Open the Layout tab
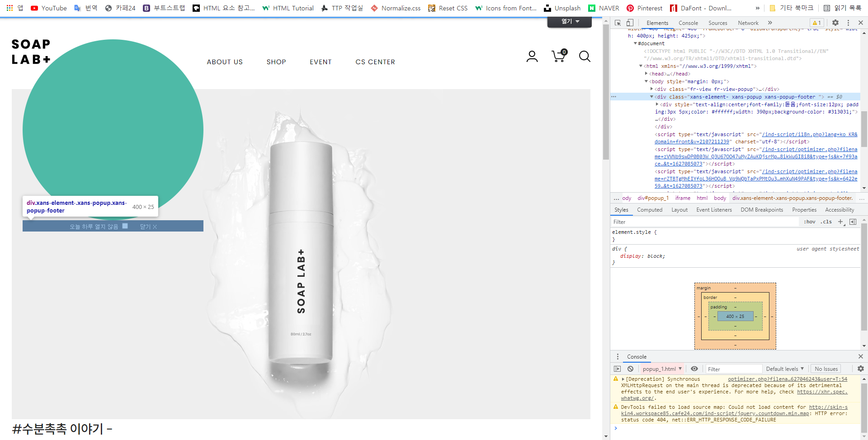868x440 pixels. 679,210
